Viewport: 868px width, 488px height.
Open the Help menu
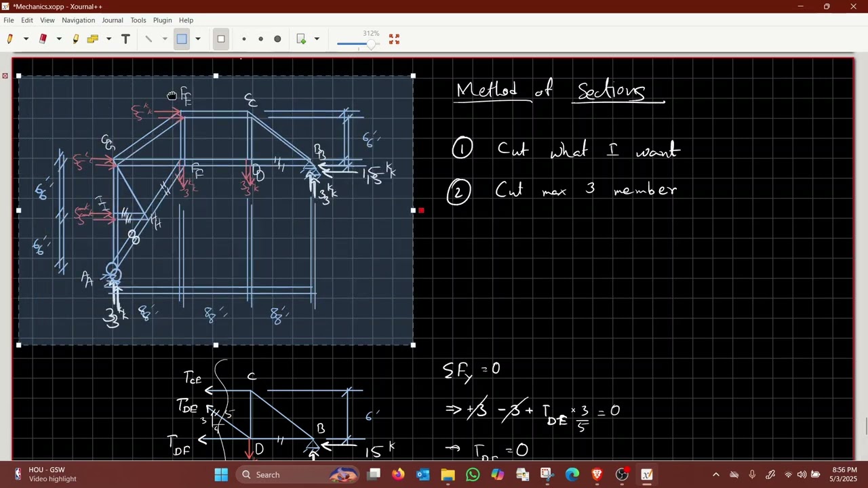point(186,20)
